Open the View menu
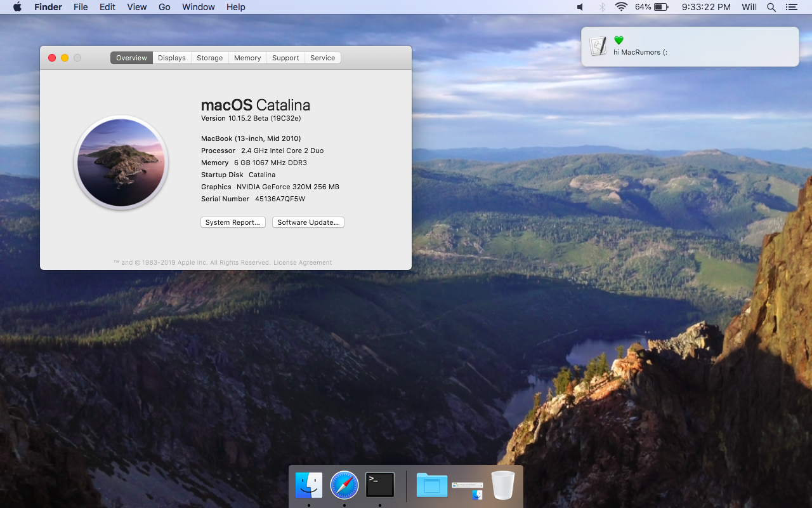 [137, 7]
